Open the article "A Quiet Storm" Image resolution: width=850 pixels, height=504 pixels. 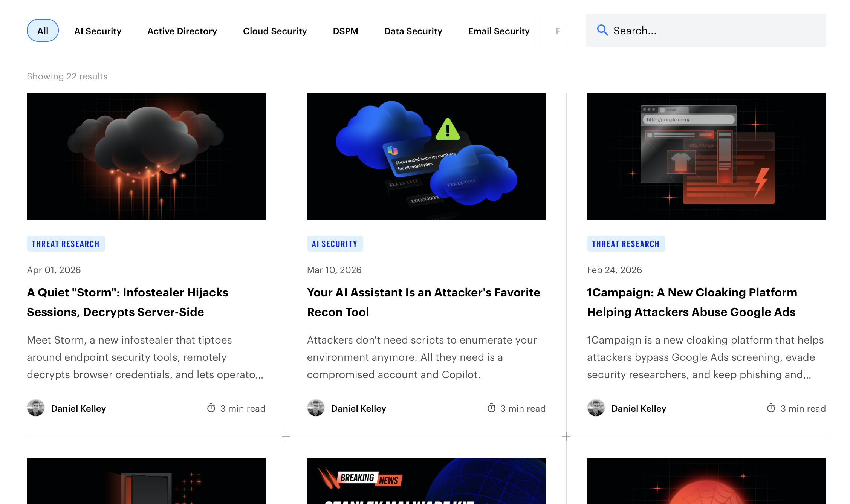[127, 302]
